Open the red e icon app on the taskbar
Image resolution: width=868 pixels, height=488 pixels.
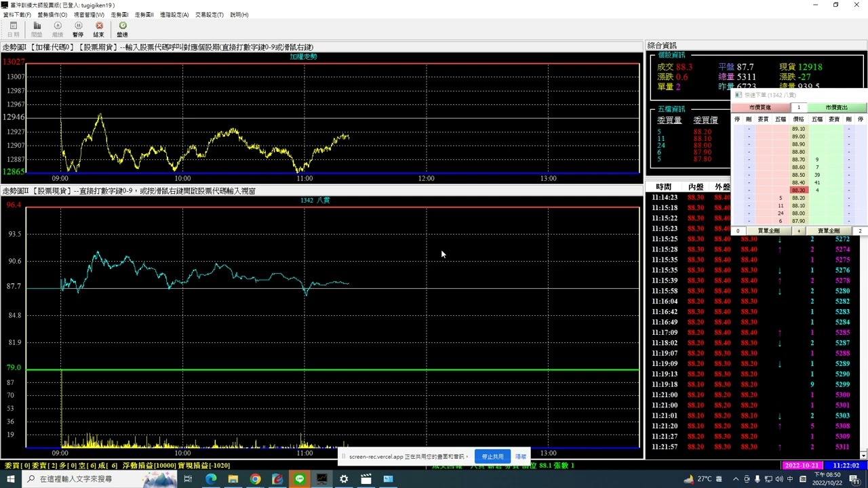click(277, 479)
